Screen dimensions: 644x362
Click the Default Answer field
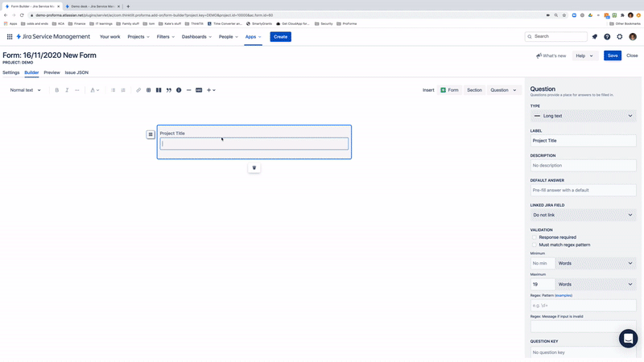(583, 190)
